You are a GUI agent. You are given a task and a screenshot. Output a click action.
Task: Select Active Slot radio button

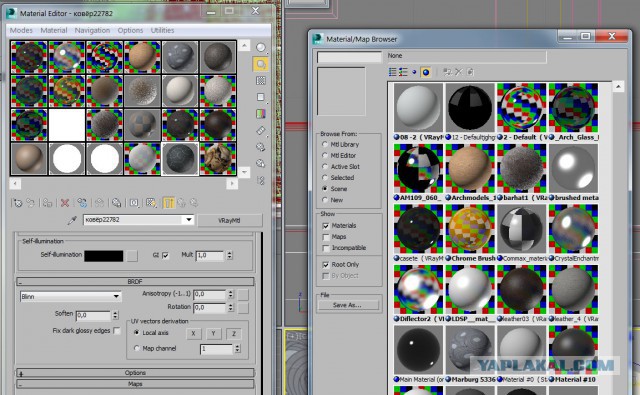pos(325,166)
